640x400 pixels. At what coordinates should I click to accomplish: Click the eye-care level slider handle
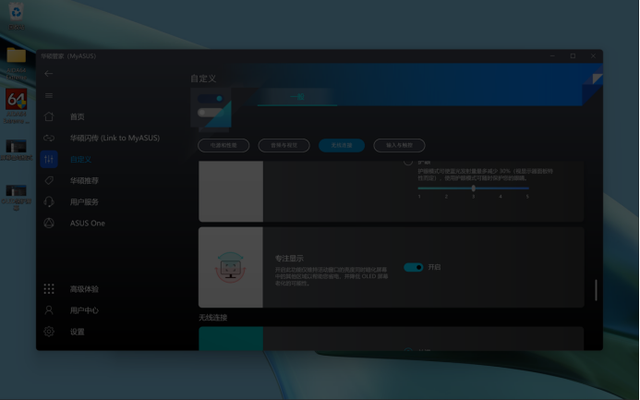(473, 188)
